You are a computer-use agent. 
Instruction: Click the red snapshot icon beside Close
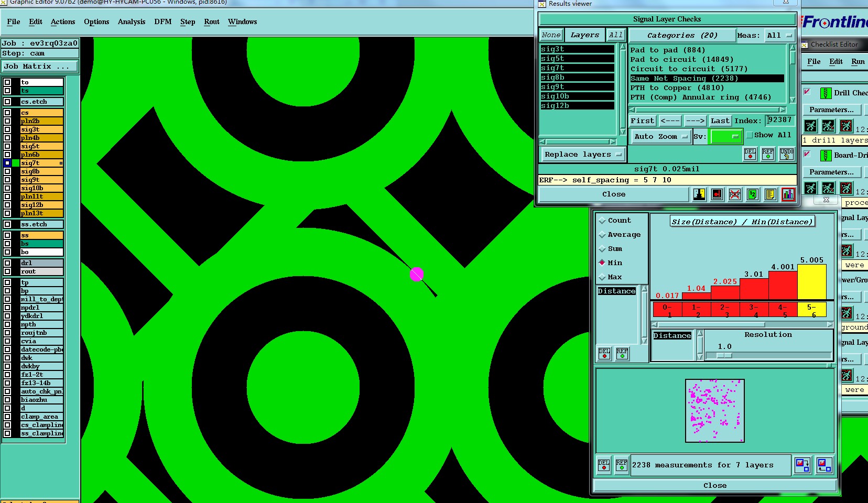coord(717,194)
